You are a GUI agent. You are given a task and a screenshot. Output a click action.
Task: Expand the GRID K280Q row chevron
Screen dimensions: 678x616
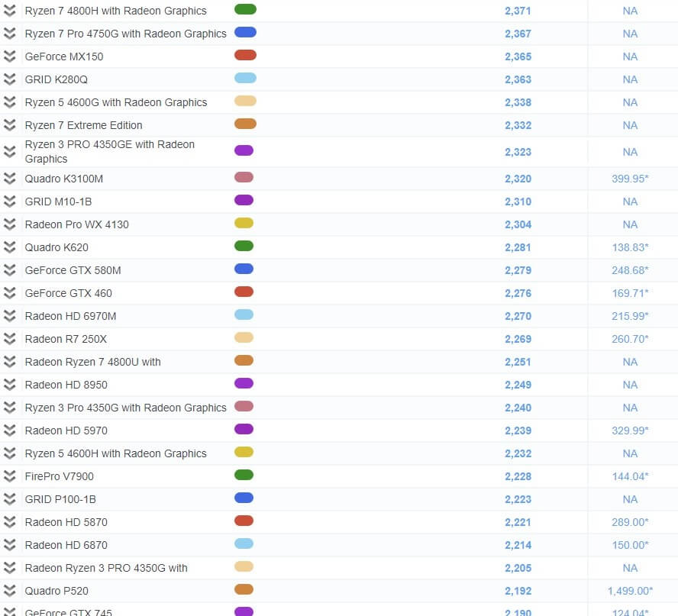[9, 79]
